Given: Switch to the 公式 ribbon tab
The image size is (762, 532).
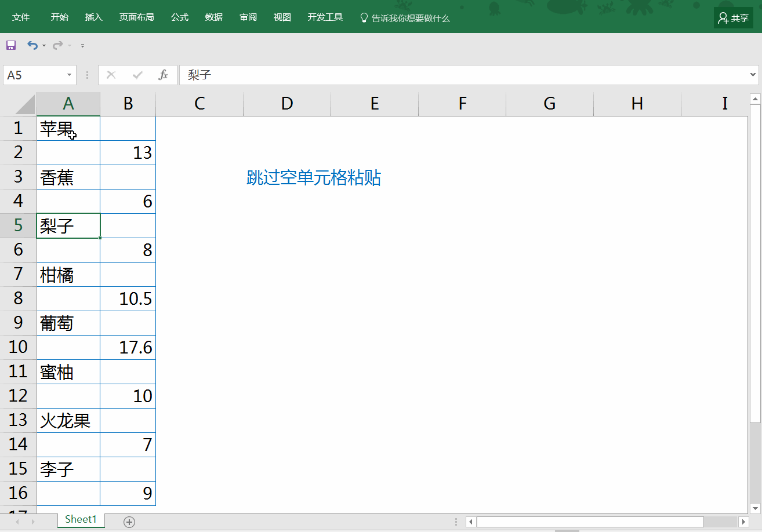Looking at the screenshot, I should 180,17.
